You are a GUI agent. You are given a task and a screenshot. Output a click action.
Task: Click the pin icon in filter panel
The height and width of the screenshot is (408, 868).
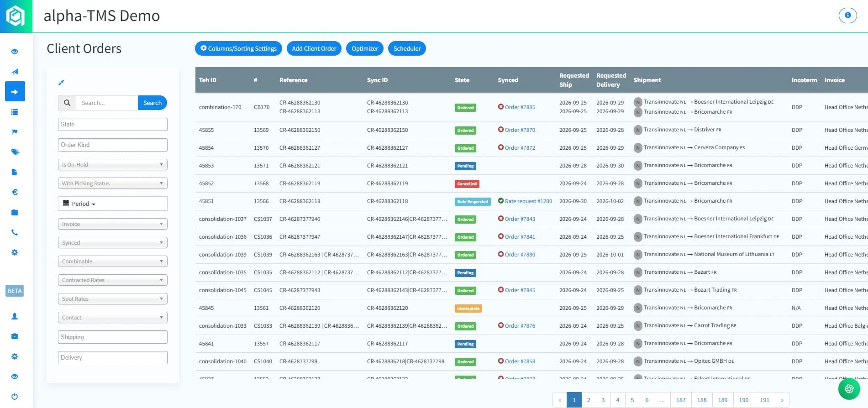(x=61, y=83)
